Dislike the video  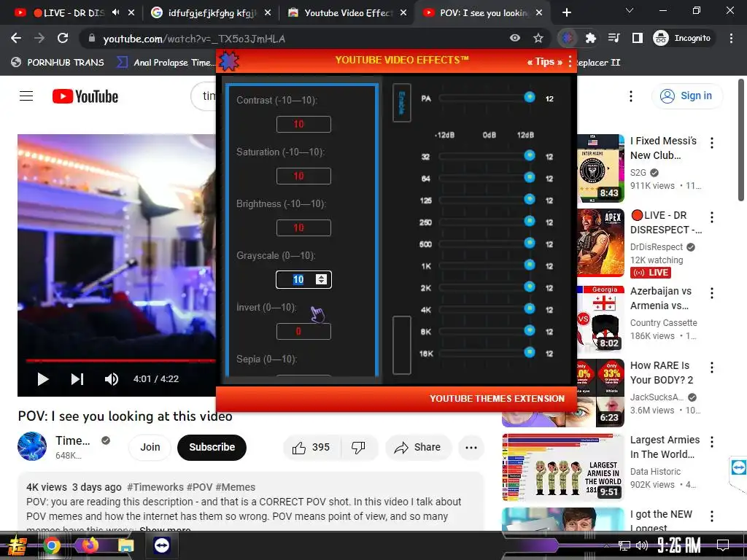[359, 447]
